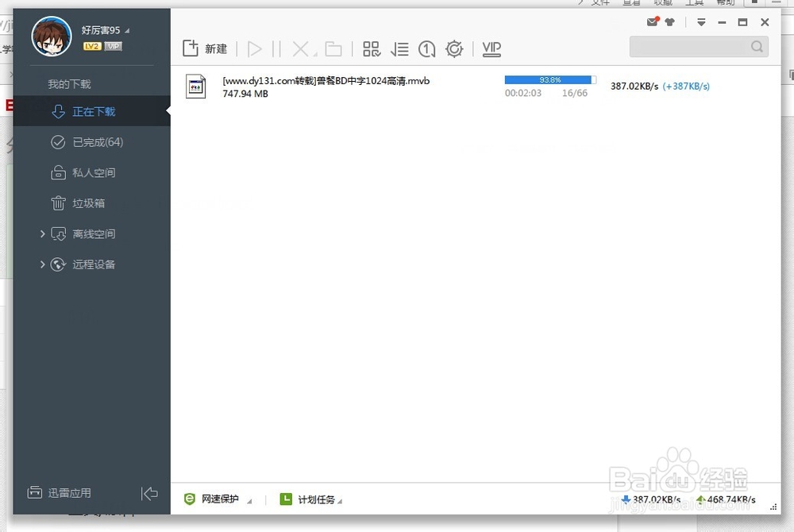Click the 16/66 sources count
The image size is (794, 532).
click(x=575, y=93)
